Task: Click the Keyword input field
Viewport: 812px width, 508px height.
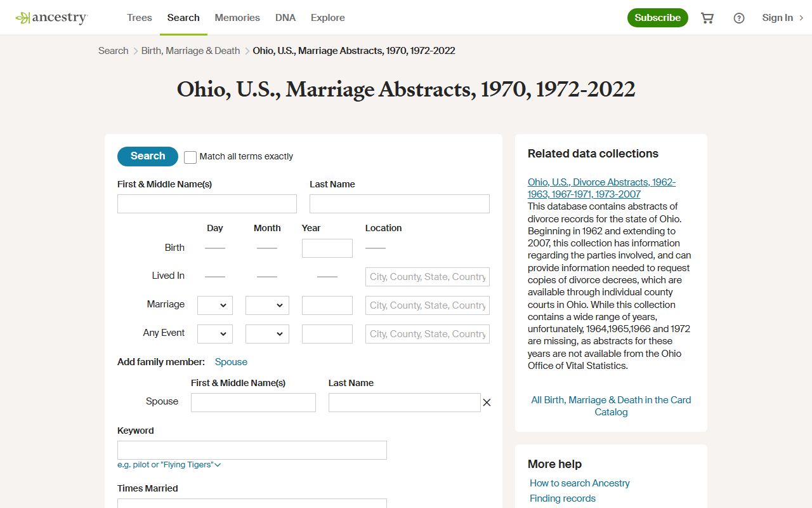Action: coord(252,450)
